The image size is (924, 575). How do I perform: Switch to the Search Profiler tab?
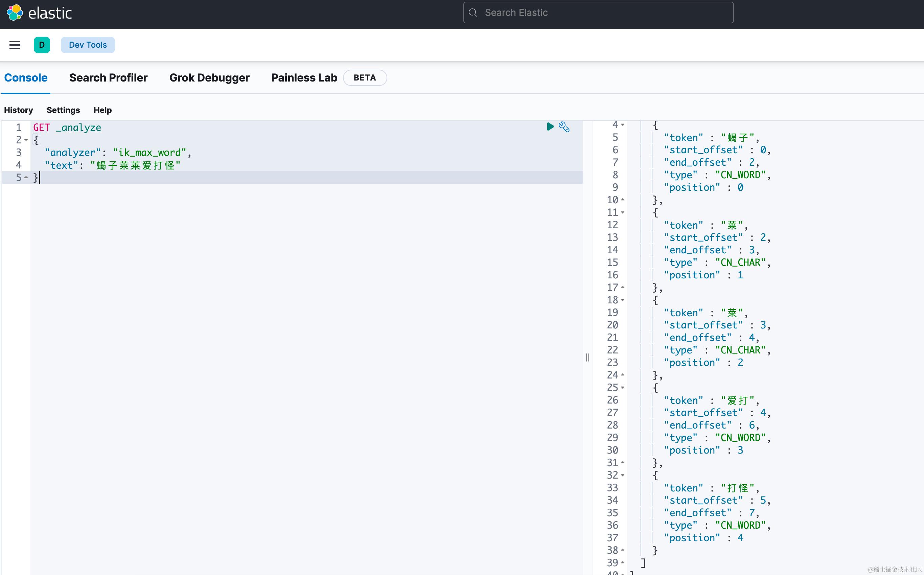108,77
